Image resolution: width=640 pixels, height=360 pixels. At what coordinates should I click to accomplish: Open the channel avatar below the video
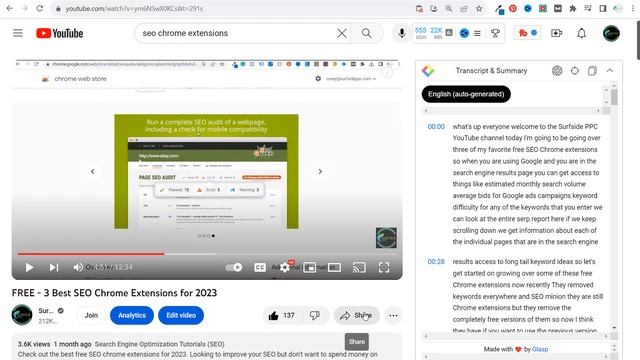pyautogui.click(x=22, y=315)
